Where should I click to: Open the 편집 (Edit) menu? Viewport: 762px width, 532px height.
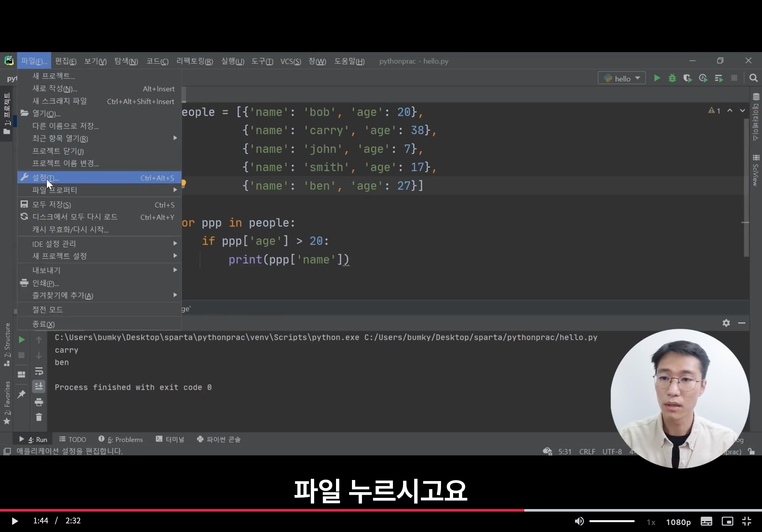pos(66,61)
